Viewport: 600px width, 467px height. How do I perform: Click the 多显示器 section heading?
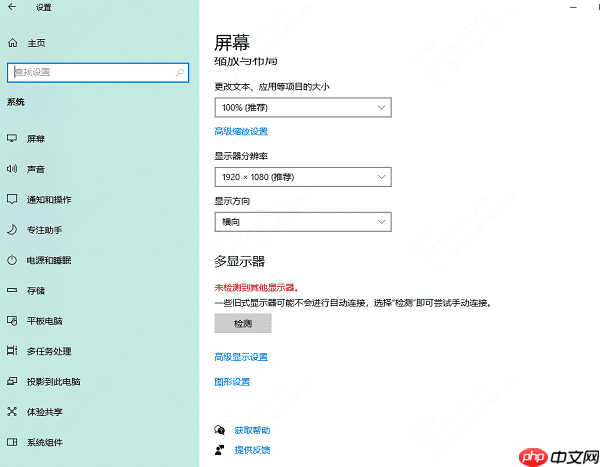240,261
